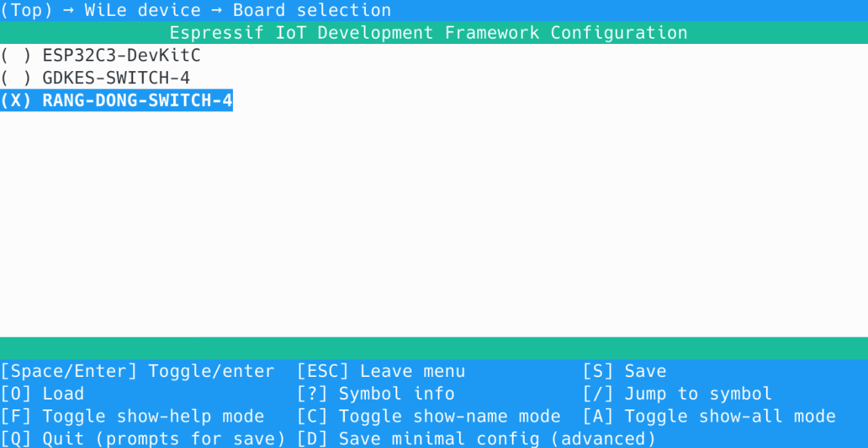This screenshot has height=448, width=868.
Task: Click the [O] Load shortcut
Action: click(42, 394)
